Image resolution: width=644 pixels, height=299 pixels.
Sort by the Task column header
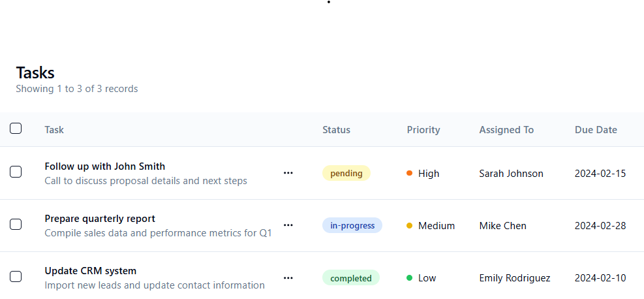[54, 130]
